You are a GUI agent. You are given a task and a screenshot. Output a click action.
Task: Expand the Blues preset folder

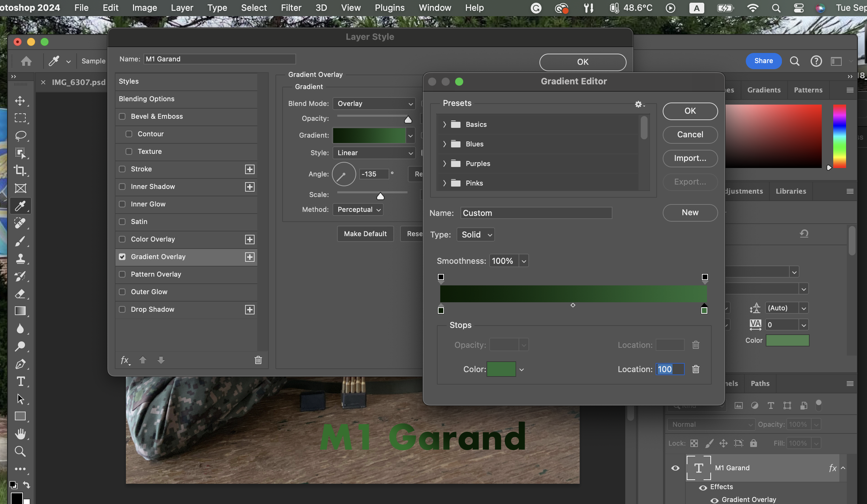click(444, 144)
